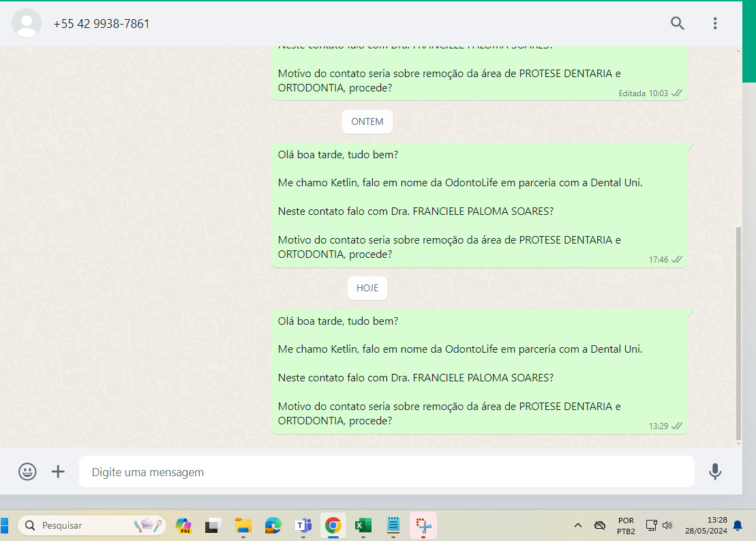Start voice message with microphone icon
The width and height of the screenshot is (756, 541).
715,471
